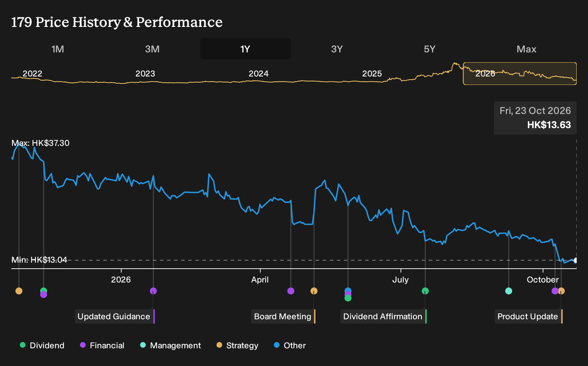
Task: Click green Dividend marker stacked below blue marker
Action: coord(348,298)
